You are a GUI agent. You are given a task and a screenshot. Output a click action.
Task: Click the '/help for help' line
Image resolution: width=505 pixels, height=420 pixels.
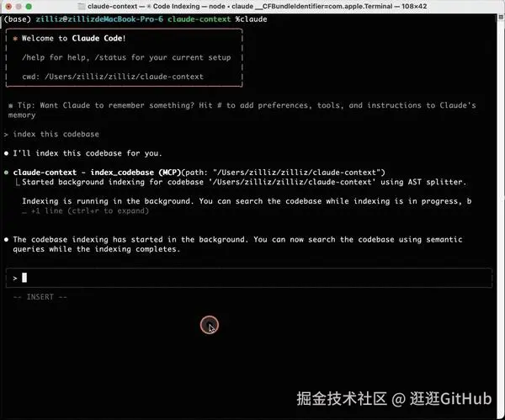126,57
